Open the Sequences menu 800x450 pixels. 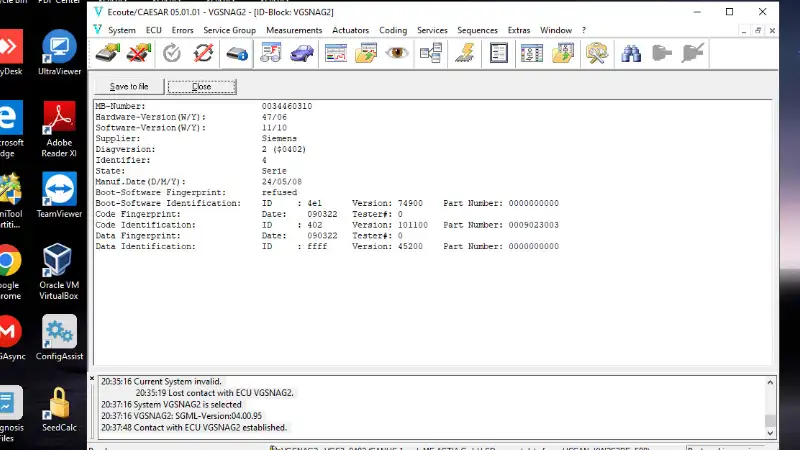tap(478, 31)
